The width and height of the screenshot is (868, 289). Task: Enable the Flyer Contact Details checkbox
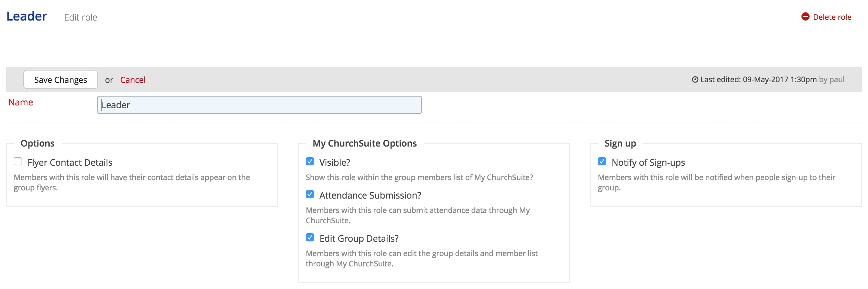coord(18,161)
